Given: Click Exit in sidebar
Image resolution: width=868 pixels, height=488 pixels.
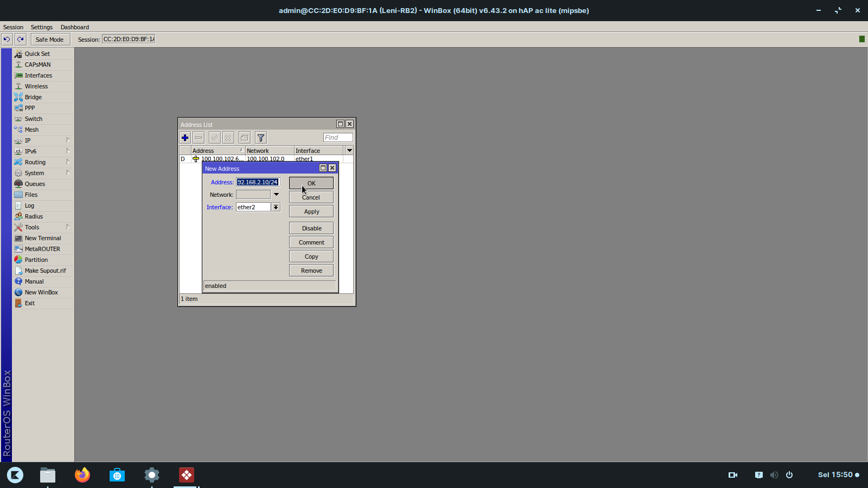Looking at the screenshot, I should (x=43, y=303).
